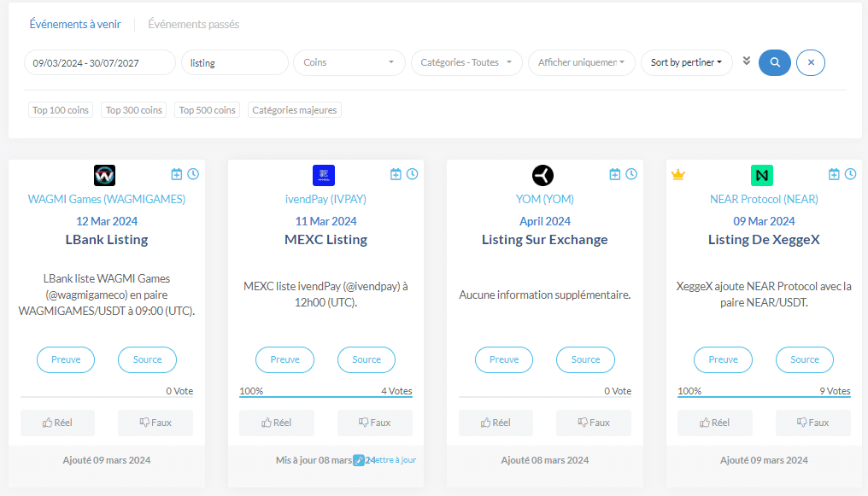Expand advanced filters double-chevron icon
868x496 pixels.
(746, 61)
